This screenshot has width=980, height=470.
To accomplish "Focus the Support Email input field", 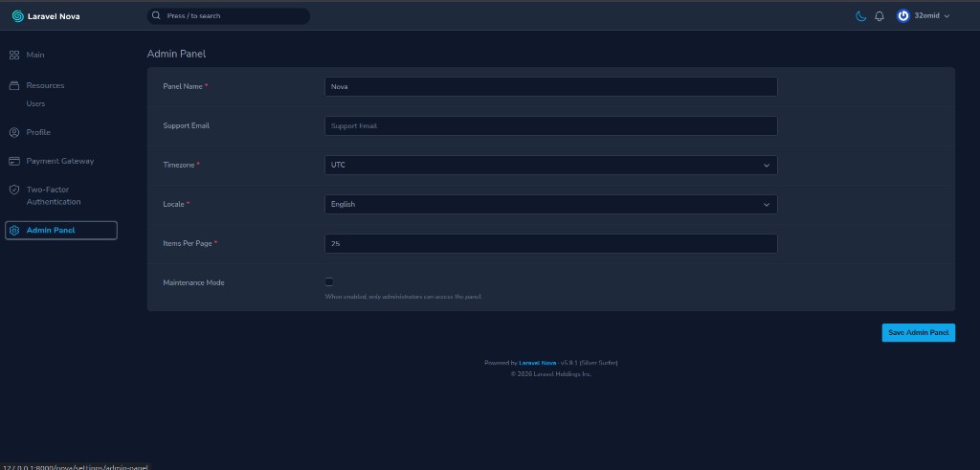I will [x=550, y=125].
